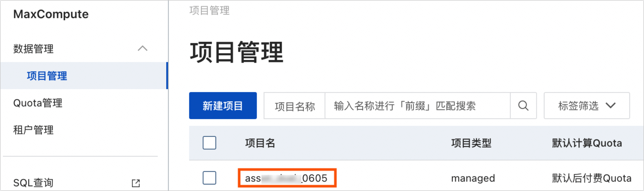The height and width of the screenshot is (191, 644).
Task: Click the 项目类型 column header
Action: click(471, 143)
